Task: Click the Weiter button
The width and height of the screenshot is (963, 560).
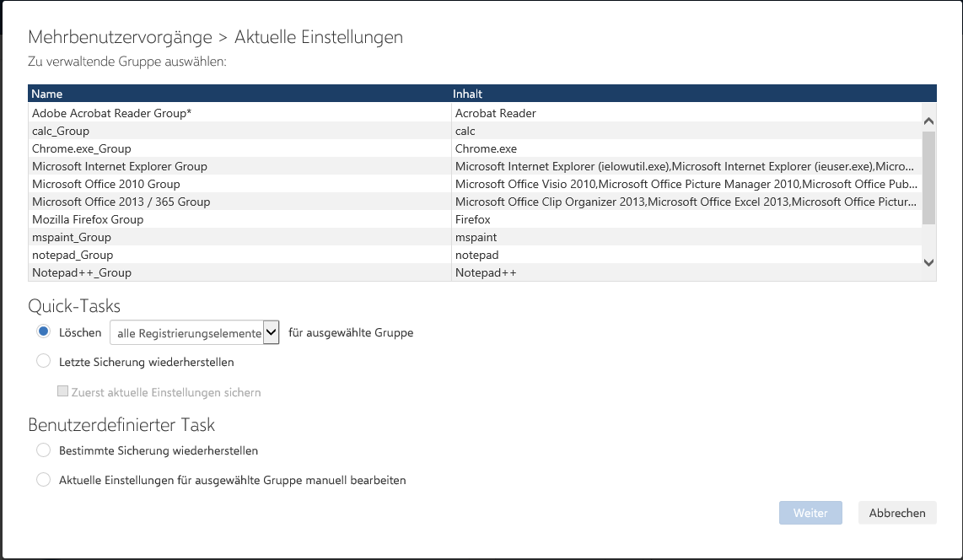Action: click(x=810, y=513)
